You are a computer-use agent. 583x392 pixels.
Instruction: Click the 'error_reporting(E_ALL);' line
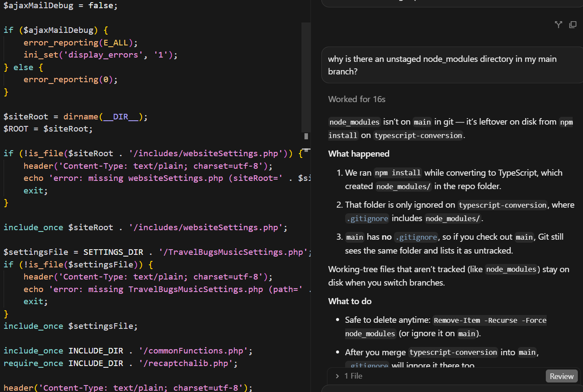pyautogui.click(x=80, y=42)
